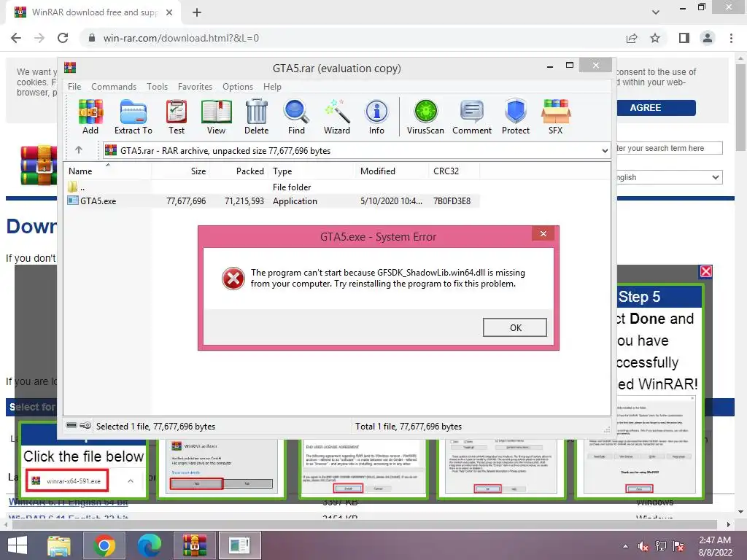Close the GTA5.exe System Error dialog
Screen dimensions: 747x560
tap(543, 233)
